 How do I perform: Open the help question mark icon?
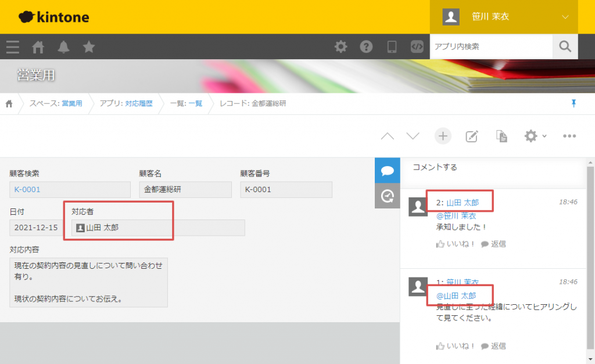coord(366,46)
